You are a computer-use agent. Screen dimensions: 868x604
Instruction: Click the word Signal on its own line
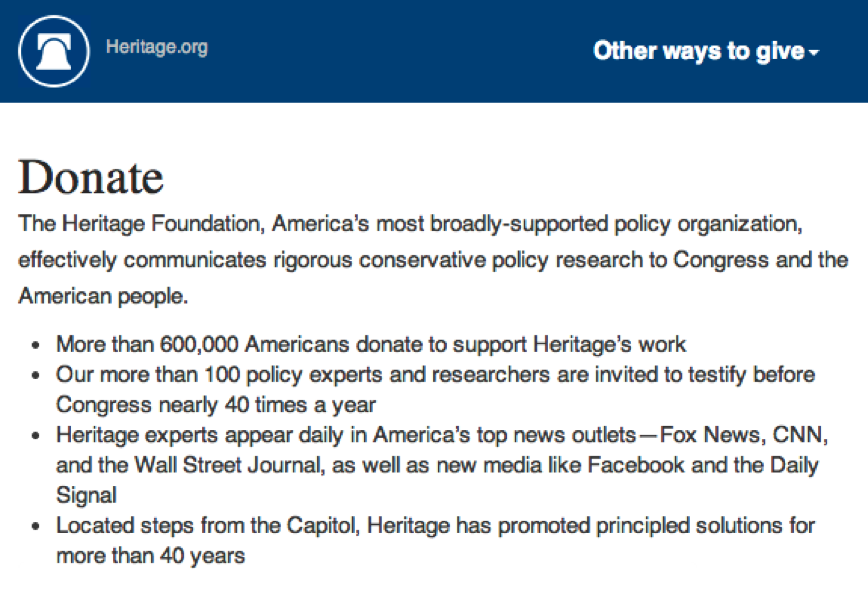coord(87,495)
